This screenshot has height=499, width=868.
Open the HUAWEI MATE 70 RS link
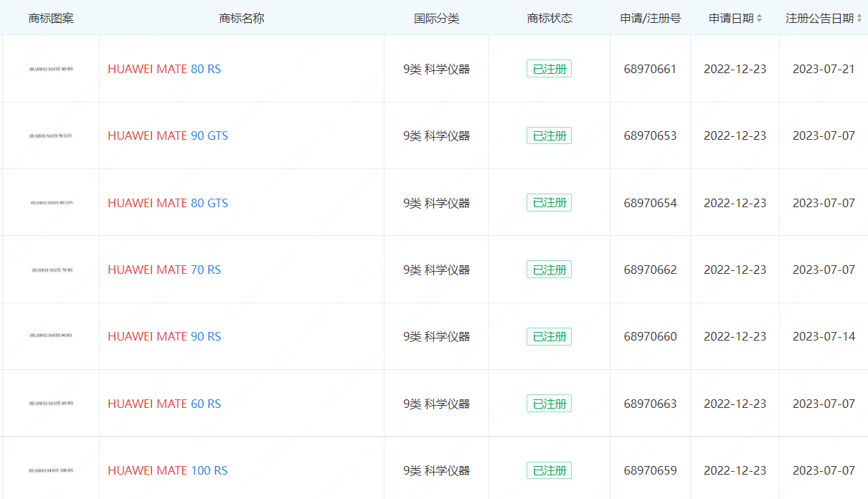coord(164,270)
